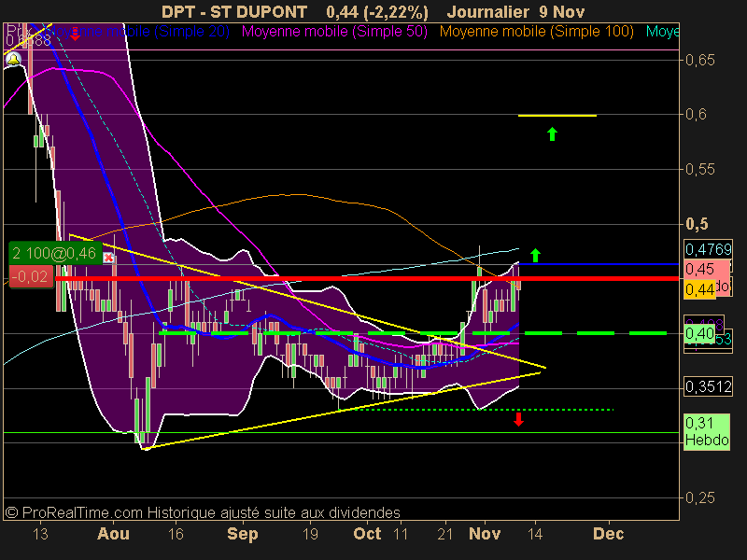Click the 0,31 Hebdo support label
747x560 pixels.
(x=707, y=431)
